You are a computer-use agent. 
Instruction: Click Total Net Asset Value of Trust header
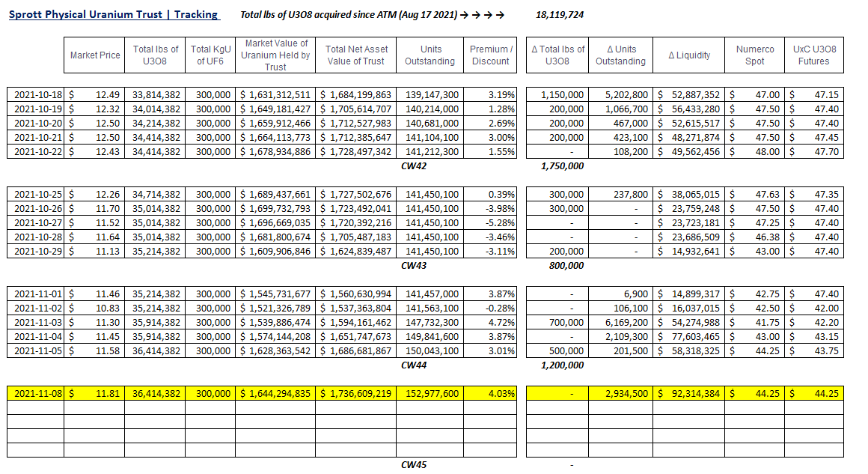(355, 55)
